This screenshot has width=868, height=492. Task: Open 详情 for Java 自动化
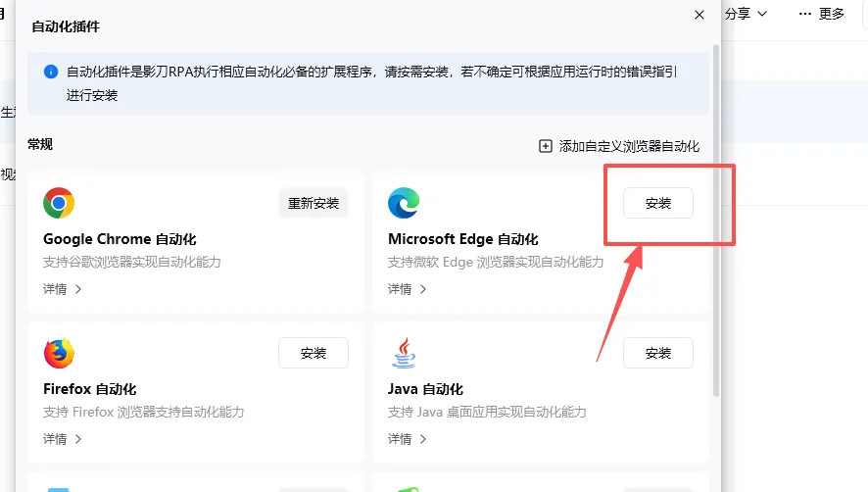click(x=407, y=439)
